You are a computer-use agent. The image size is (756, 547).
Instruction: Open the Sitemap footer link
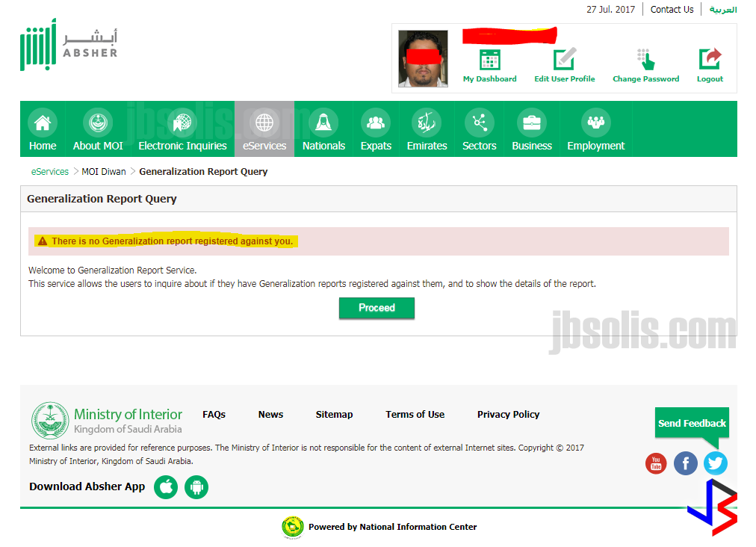pos(334,414)
